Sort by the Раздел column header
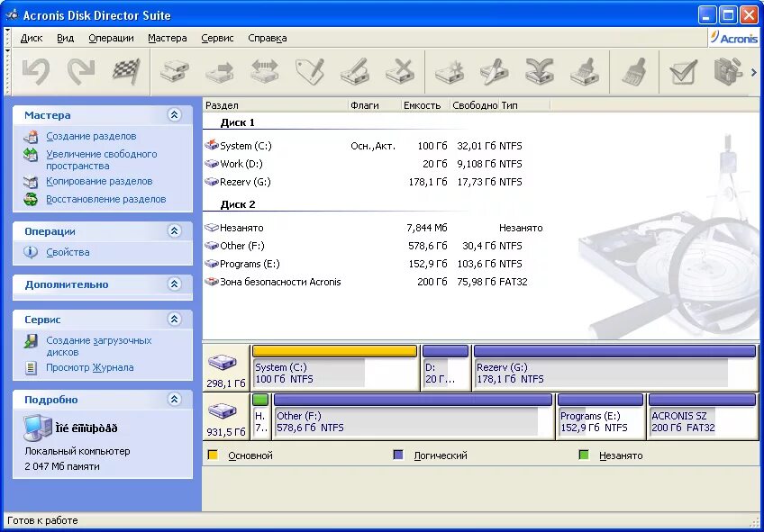764x532 pixels. click(x=276, y=105)
